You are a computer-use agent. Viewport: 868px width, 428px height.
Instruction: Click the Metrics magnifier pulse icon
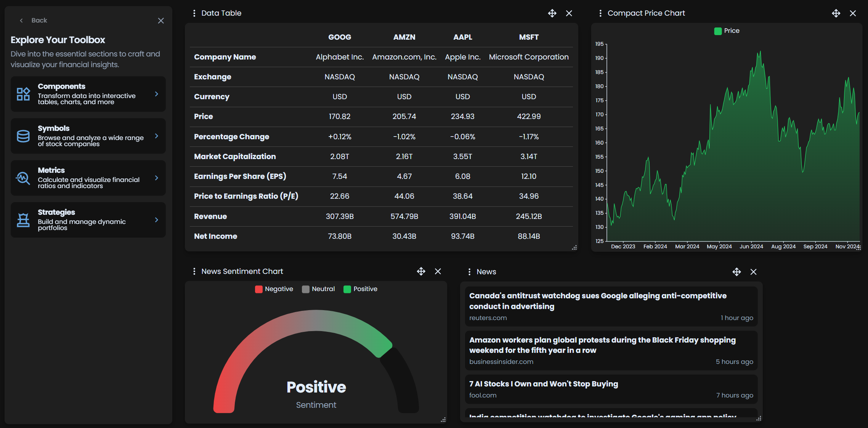pyautogui.click(x=23, y=178)
